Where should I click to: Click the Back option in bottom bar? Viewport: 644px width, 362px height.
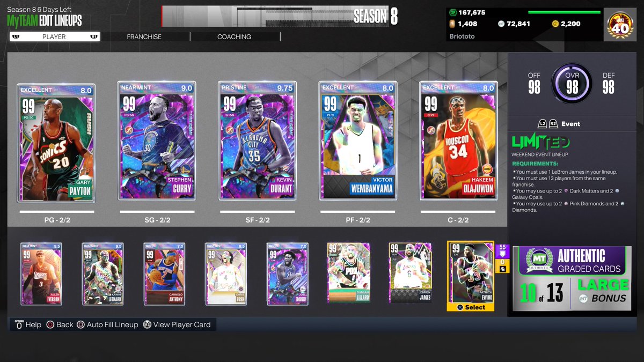60,324
